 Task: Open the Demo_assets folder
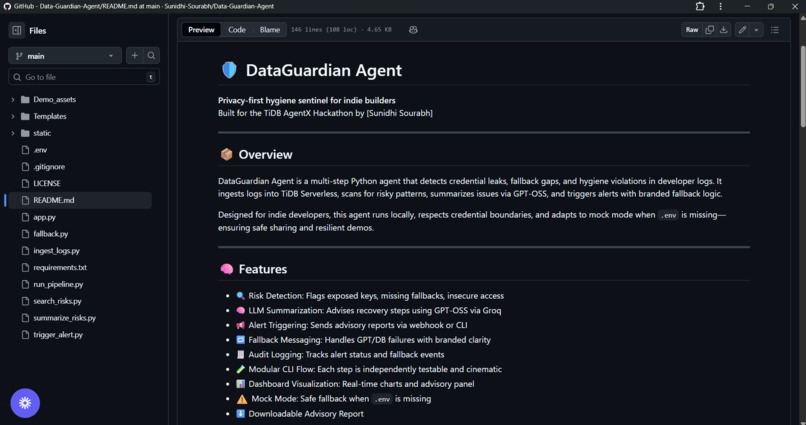[54, 100]
